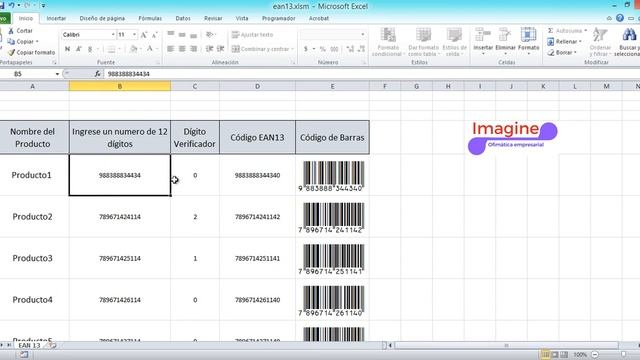
Task: Center text horizontally in the Alineación group
Action: [x=182, y=49]
